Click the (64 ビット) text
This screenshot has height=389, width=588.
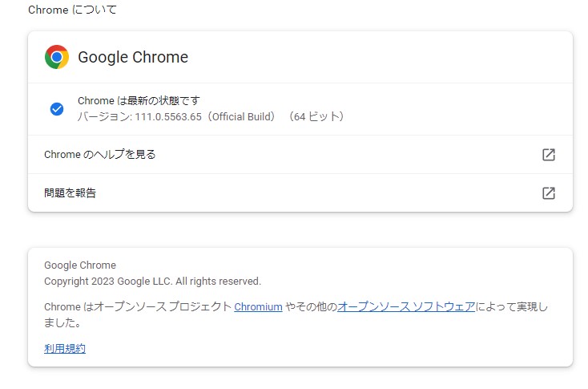coord(316,117)
